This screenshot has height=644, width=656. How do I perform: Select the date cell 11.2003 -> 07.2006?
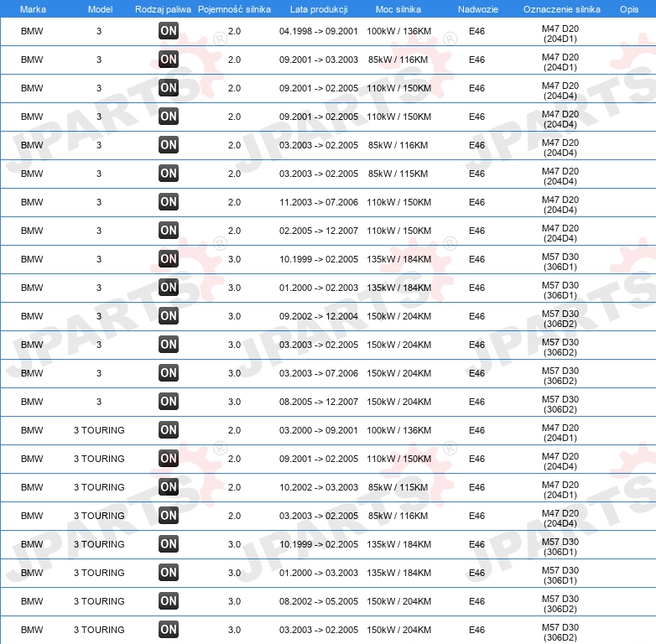pyautogui.click(x=319, y=202)
